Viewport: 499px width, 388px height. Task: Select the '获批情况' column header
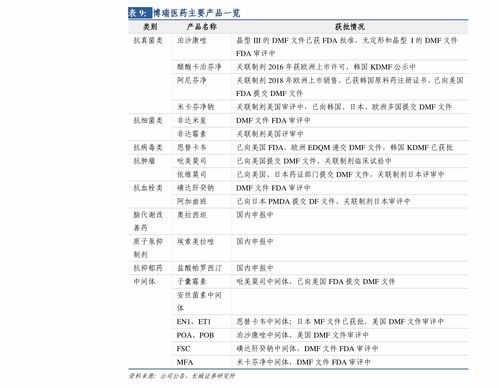(350, 27)
